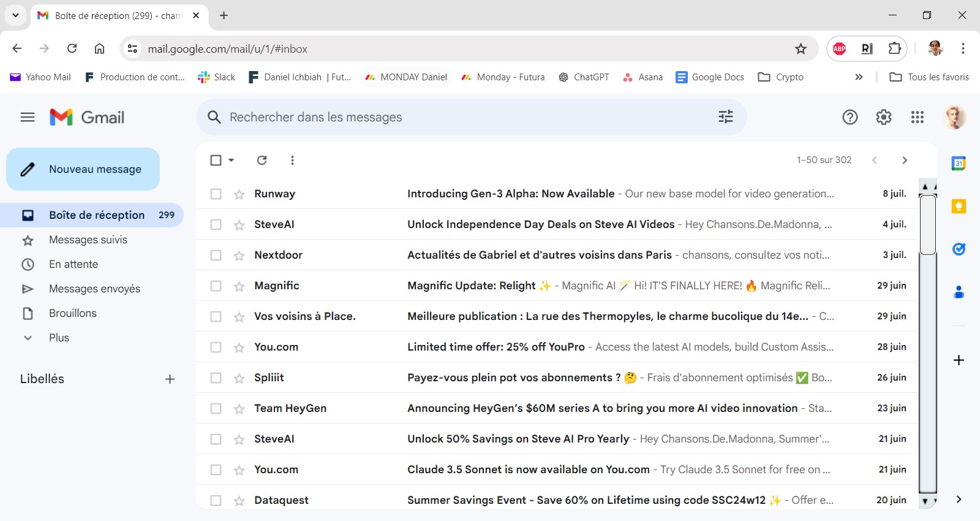
Task: Tick the checkbox for first SteveAI email (4 juil.)
Action: 216,224
